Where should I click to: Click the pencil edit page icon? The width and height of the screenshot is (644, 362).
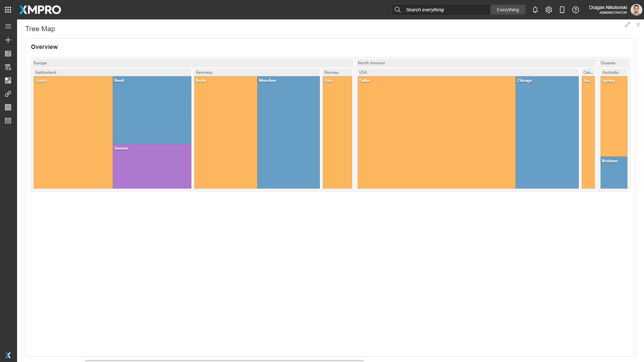(628, 24)
